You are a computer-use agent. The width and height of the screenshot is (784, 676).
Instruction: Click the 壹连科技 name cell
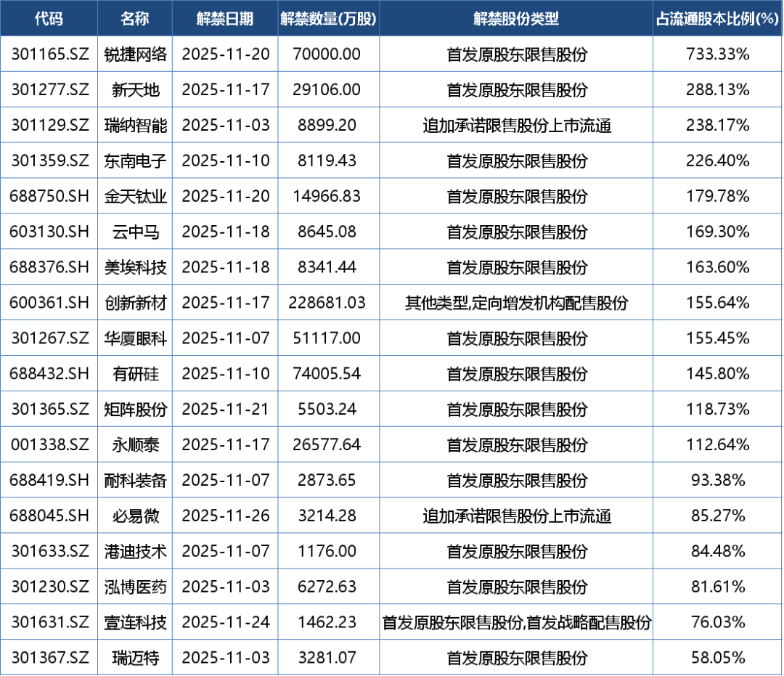pyautogui.click(x=135, y=622)
